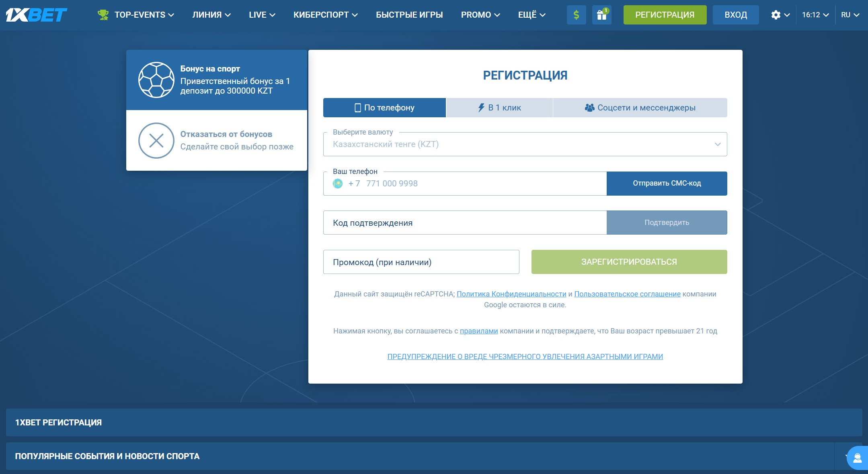Switch to the В 1 клик tab
Image resolution: width=868 pixels, height=474 pixels.
point(499,108)
